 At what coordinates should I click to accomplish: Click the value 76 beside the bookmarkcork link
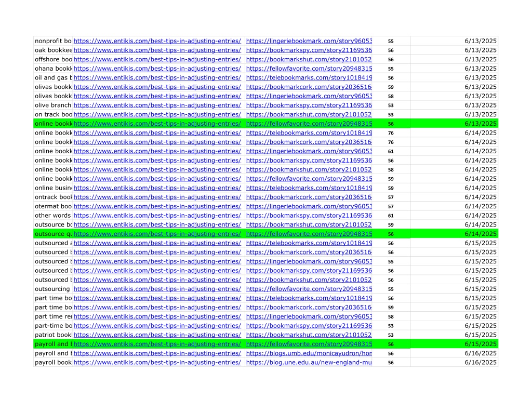point(391,142)
